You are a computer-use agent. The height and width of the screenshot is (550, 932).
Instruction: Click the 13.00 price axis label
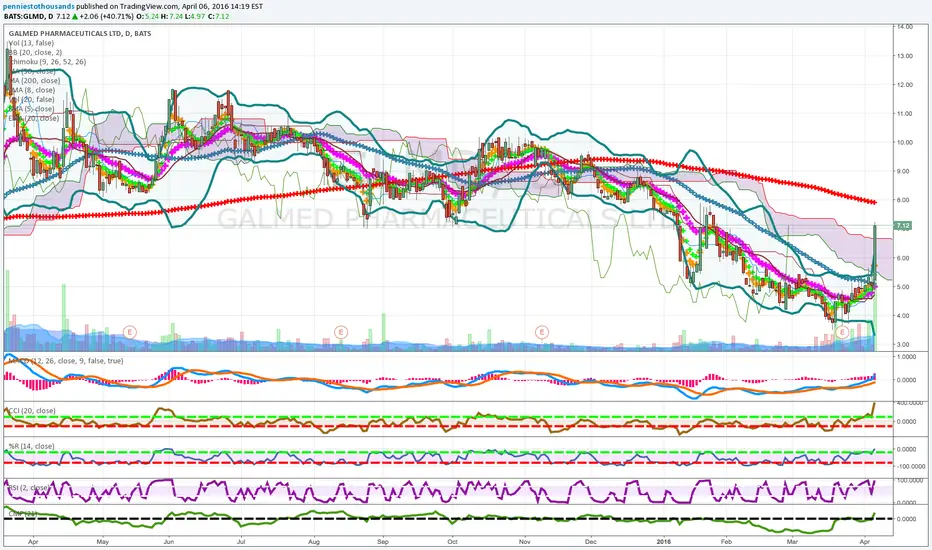905,56
